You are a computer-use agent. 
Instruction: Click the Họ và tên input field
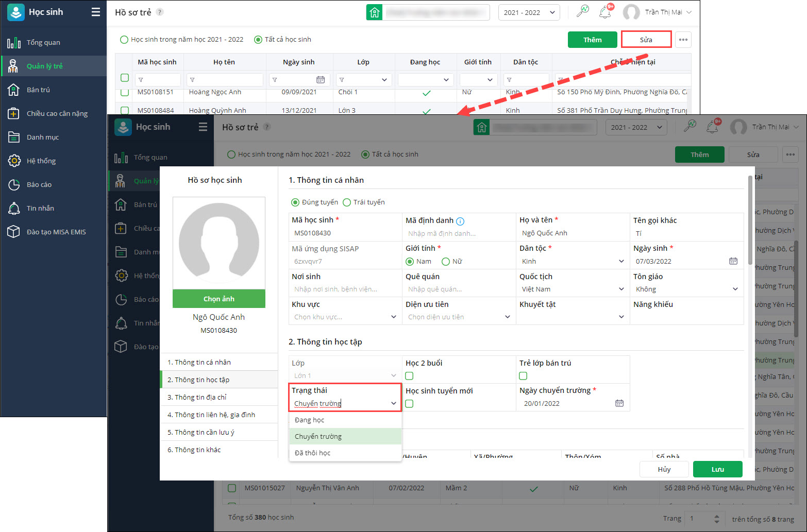tap(573, 233)
